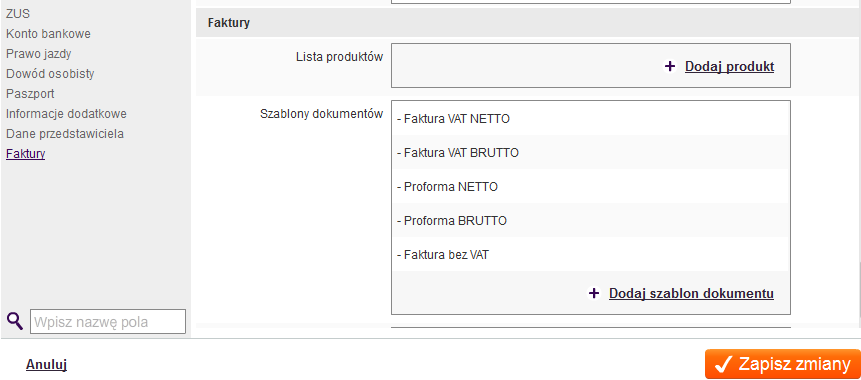Go to Dane przedstawiciela section
The image size is (861, 380).
[x=65, y=133]
